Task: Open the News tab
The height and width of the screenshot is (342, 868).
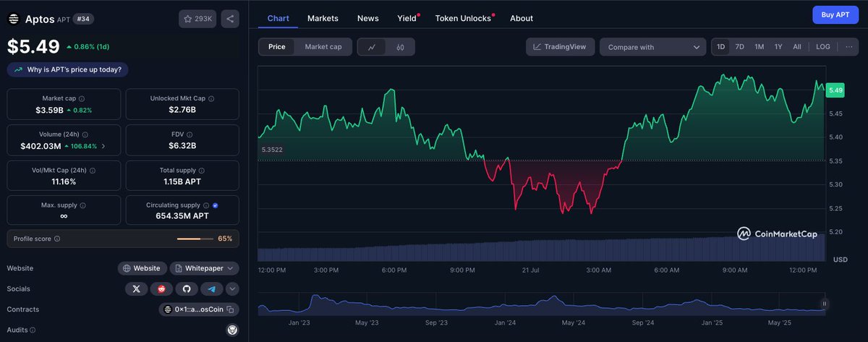Action: point(367,18)
